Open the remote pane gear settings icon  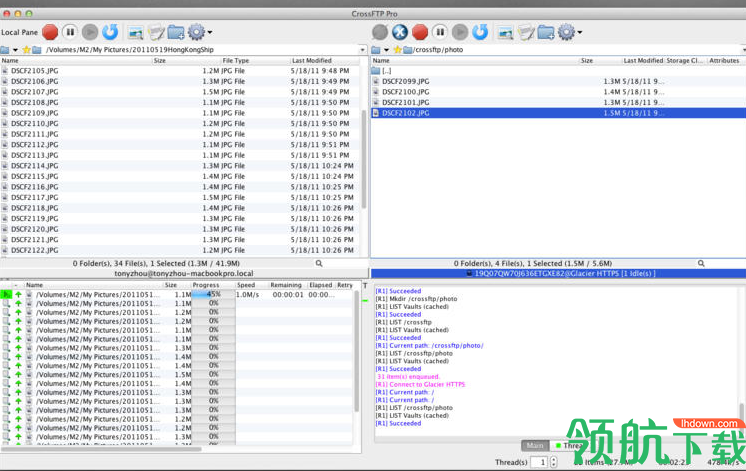click(566, 32)
